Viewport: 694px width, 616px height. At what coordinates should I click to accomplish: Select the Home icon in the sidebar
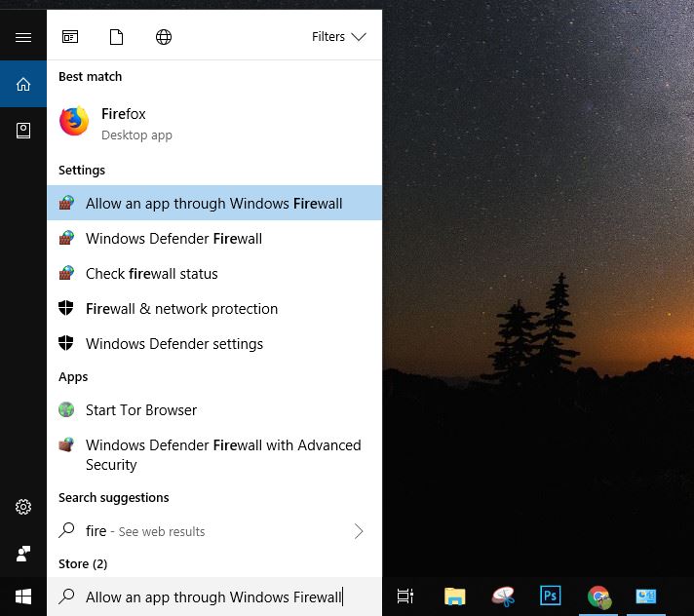click(x=23, y=84)
